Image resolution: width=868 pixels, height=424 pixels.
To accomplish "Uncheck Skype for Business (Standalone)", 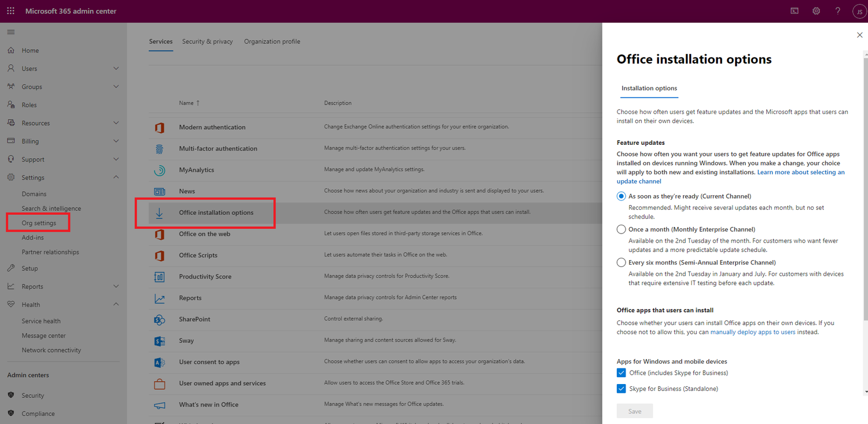I will coord(621,388).
